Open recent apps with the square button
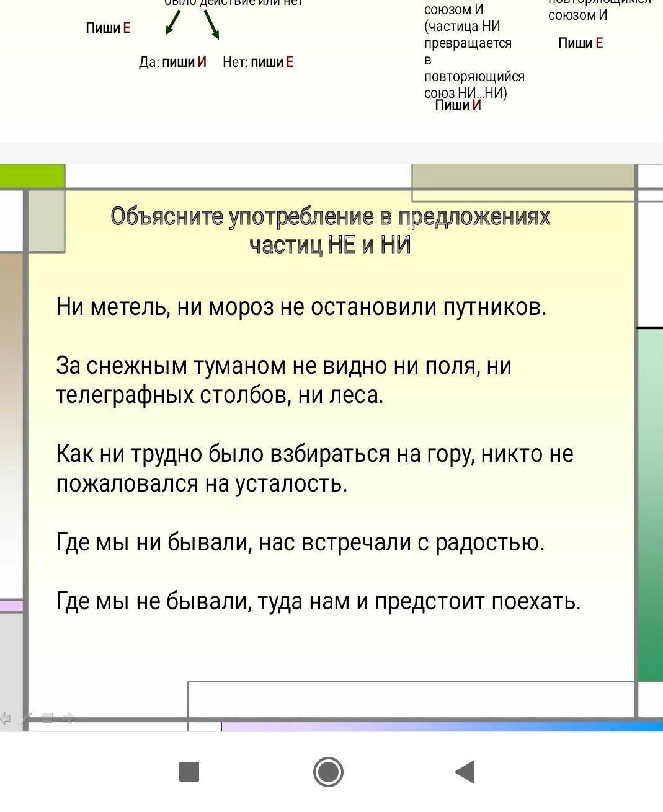663x812 pixels. coord(189,772)
